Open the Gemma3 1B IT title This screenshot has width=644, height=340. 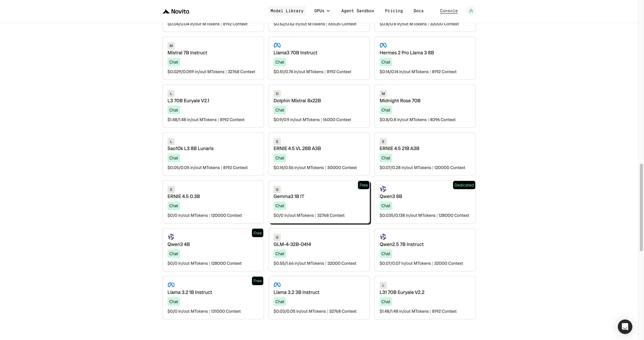pos(289,196)
